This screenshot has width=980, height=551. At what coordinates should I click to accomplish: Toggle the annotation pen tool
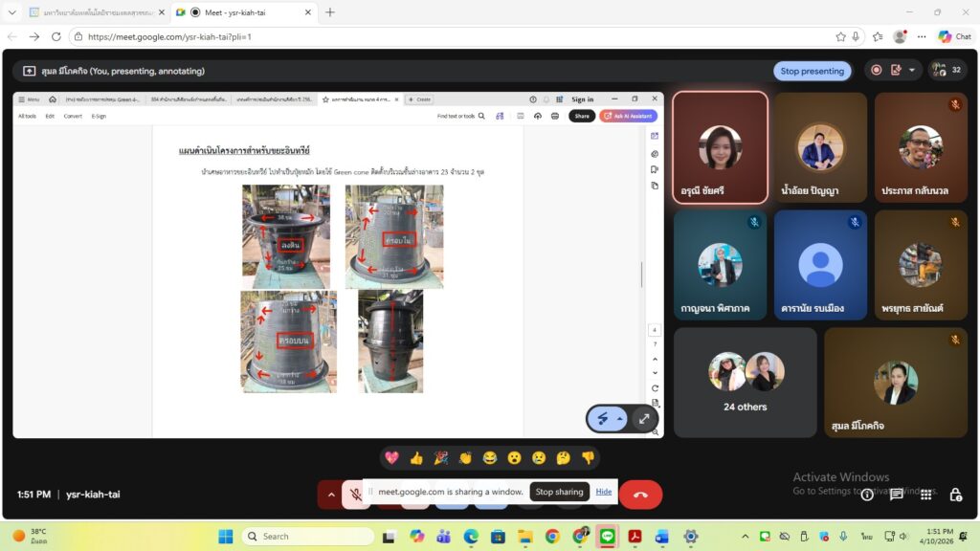click(603, 419)
